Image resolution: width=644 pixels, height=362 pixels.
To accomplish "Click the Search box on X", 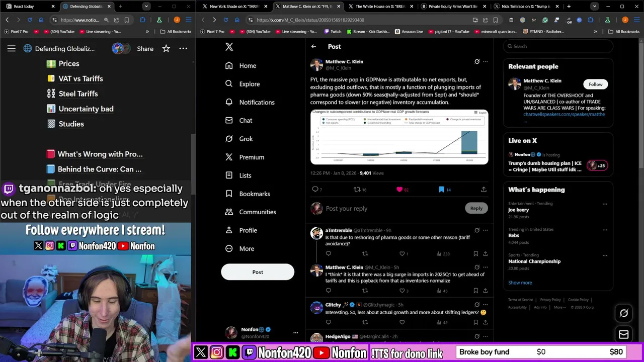I will pos(558,46).
